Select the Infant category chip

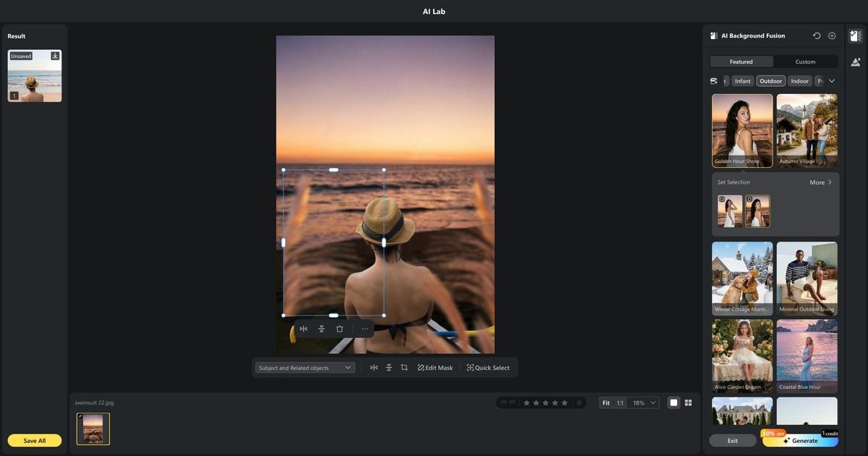[x=743, y=81]
